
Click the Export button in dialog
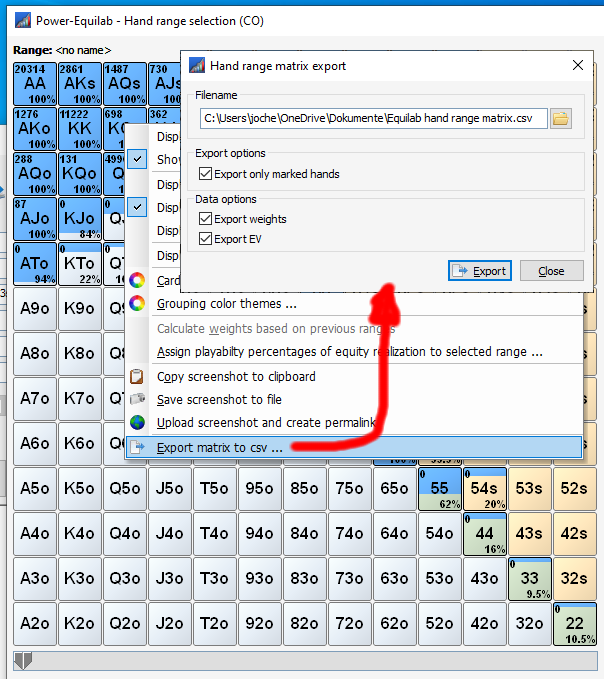(x=480, y=271)
